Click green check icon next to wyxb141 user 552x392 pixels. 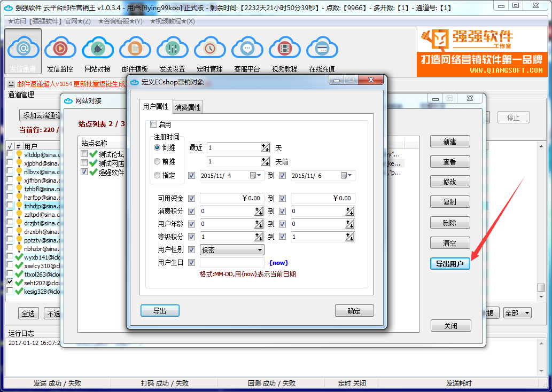click(x=19, y=257)
